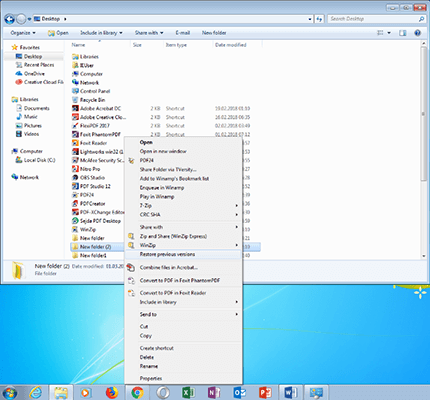Choose Open in new window

183,151
